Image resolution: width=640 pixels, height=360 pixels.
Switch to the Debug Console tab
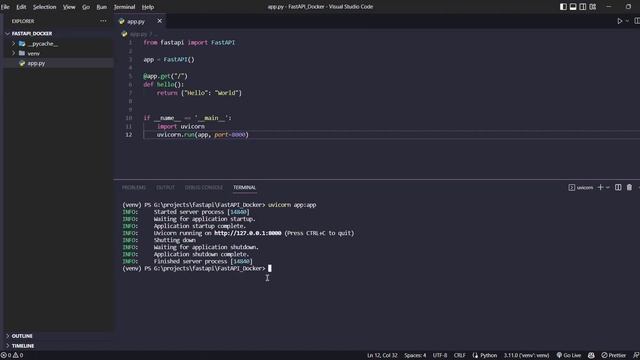point(204,187)
